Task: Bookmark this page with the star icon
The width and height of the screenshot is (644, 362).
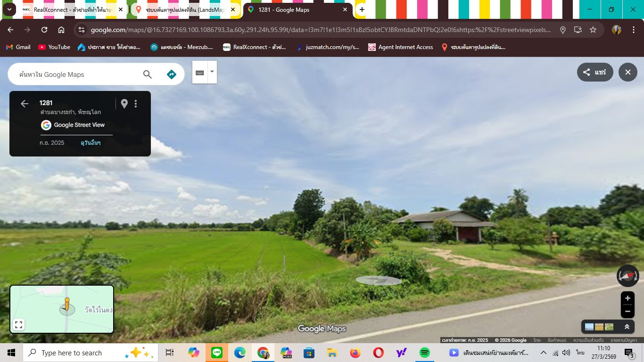Action: (593, 30)
